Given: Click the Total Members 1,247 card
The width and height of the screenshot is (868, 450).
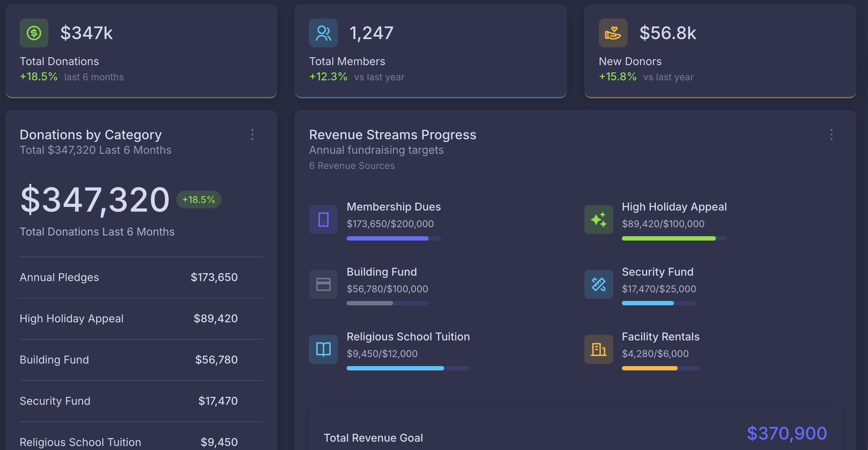Looking at the screenshot, I should [x=431, y=51].
